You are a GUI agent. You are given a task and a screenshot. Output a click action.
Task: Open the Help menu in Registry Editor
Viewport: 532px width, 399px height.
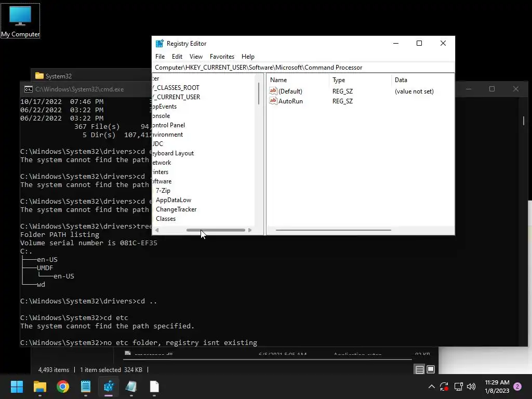click(248, 57)
